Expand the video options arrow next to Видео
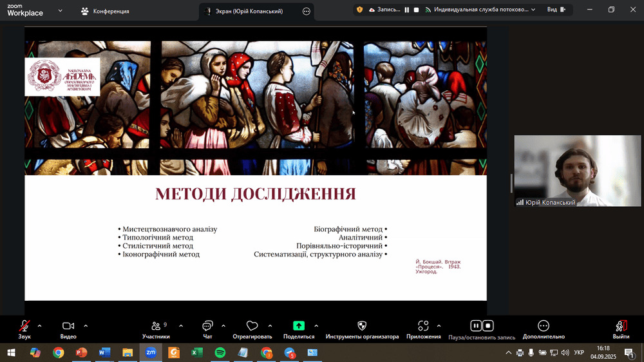Viewport: 644px width, 362px height. tap(86, 325)
